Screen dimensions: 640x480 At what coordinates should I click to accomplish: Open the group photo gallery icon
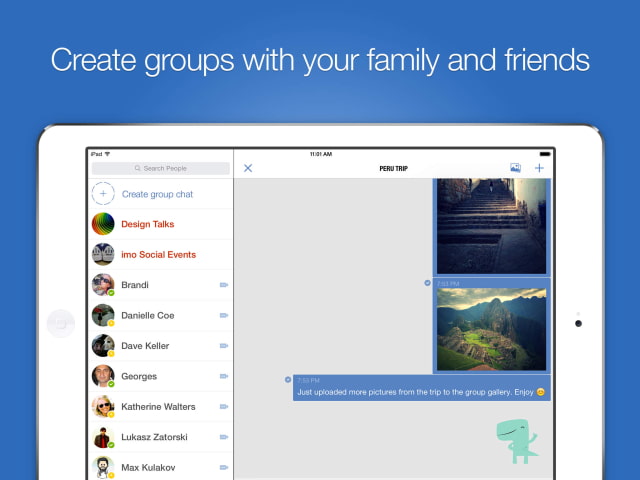515,168
